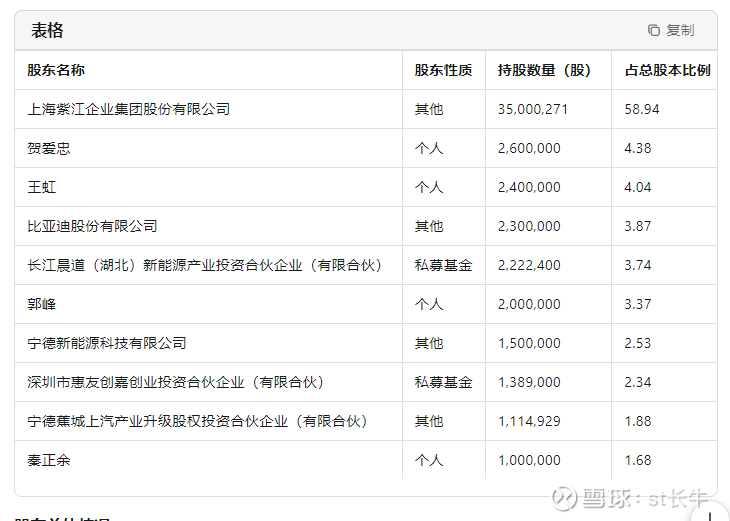This screenshot has height=521, width=730.
Task: Click 其他 in the 宁德蕉城上汽 row
Action: point(429,421)
